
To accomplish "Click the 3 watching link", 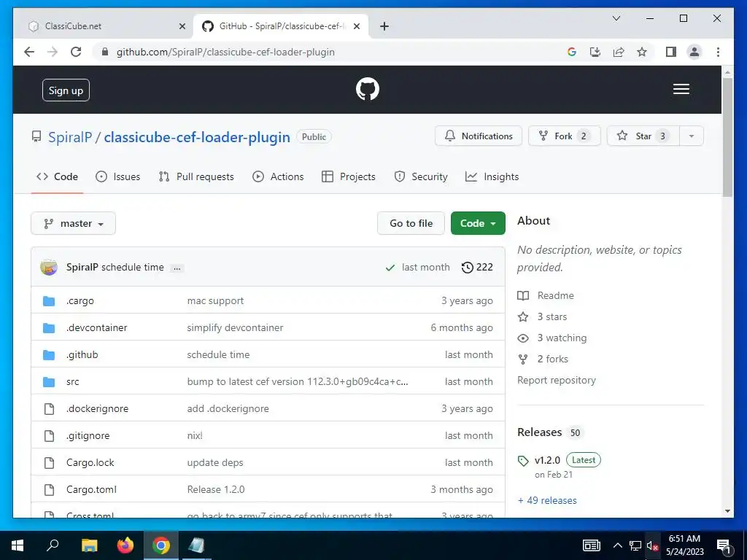I will 553,338.
